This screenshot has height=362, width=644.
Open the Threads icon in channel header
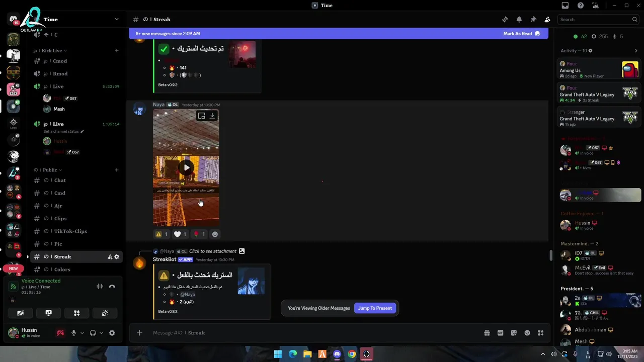pos(505,20)
